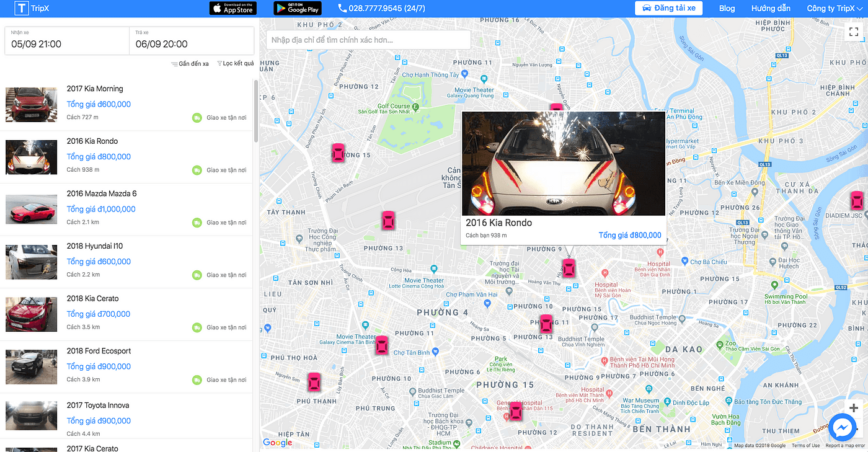868x452 pixels.
Task: Click the Bệnh viện Hoàn Mỹ hospital marker
Action: point(606,273)
